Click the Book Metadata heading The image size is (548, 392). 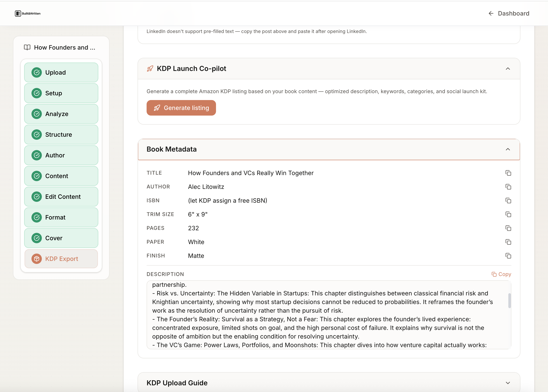pos(172,149)
